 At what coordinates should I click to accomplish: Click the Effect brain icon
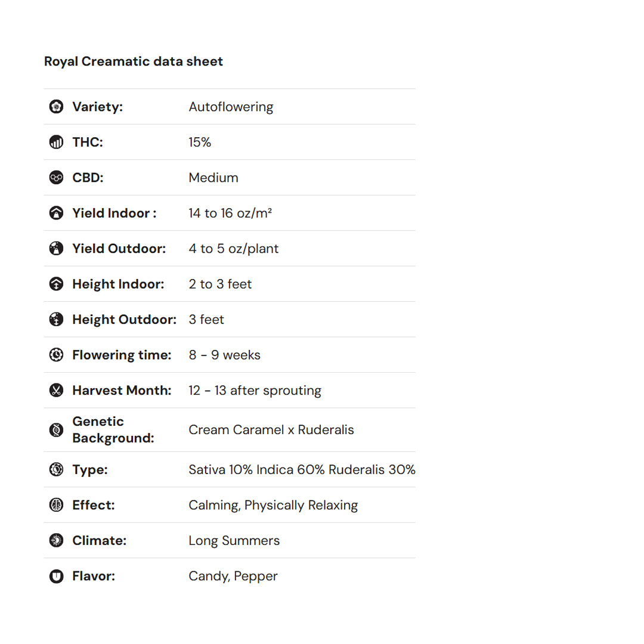56,505
